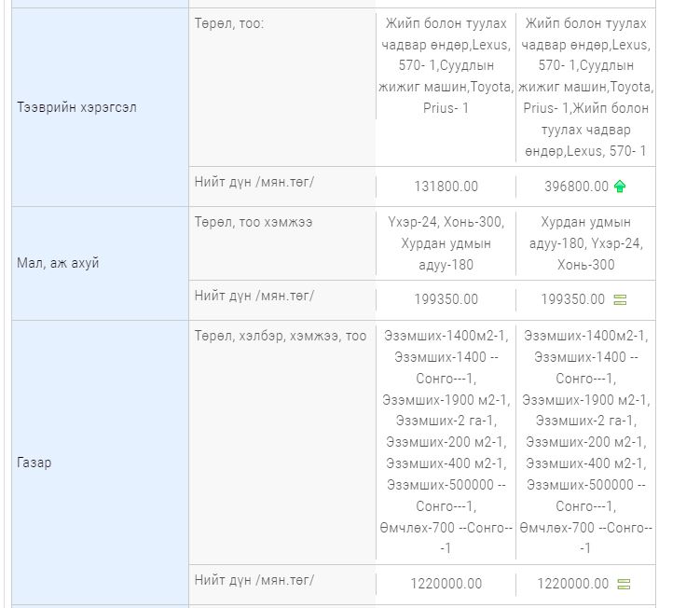This screenshot has height=608, width=700.
Task: Click the Төрөл, хэлбэр, хэмжээ, тоо label
Action: tap(281, 336)
